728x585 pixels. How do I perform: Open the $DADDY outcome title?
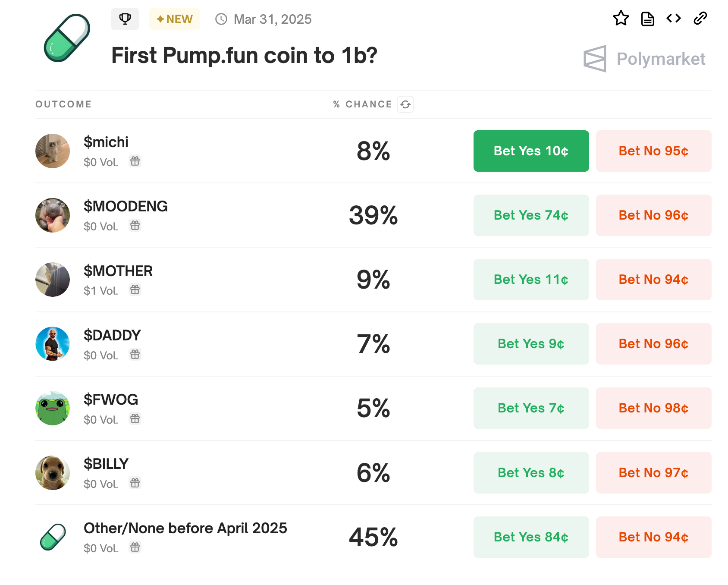pos(112,335)
